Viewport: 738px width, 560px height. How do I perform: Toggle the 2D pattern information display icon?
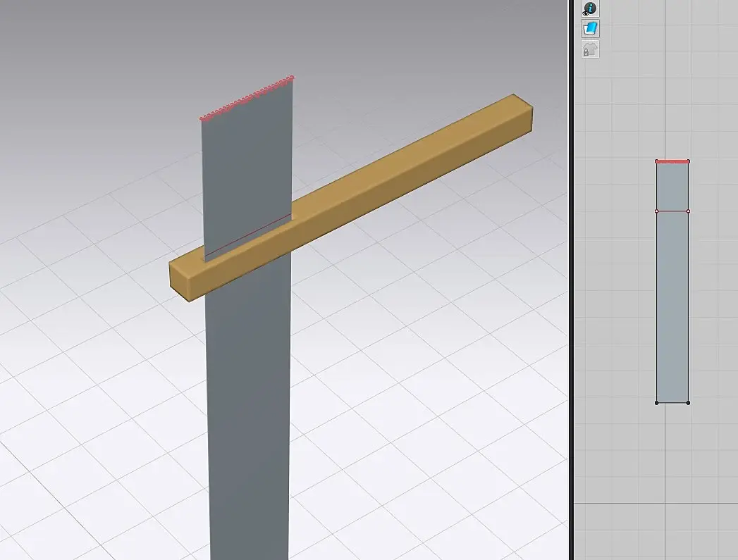pos(590,8)
